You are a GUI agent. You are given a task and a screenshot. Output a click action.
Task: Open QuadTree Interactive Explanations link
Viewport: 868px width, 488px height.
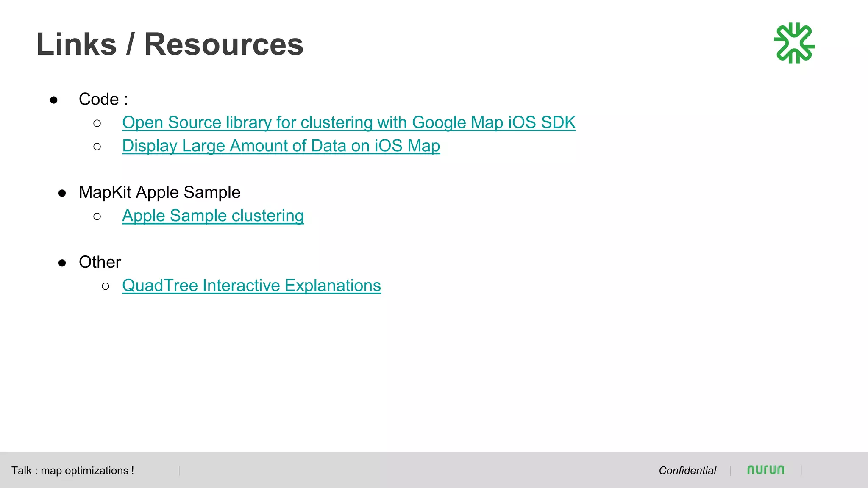coord(251,286)
